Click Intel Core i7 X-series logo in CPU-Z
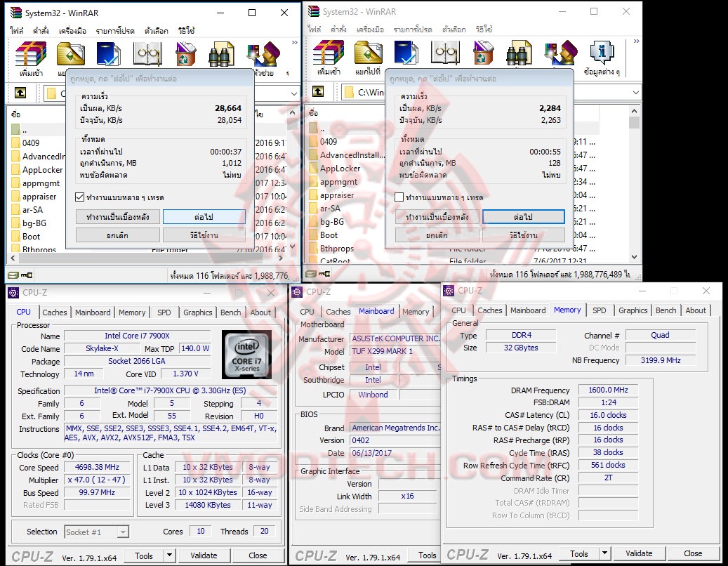 pos(246,354)
